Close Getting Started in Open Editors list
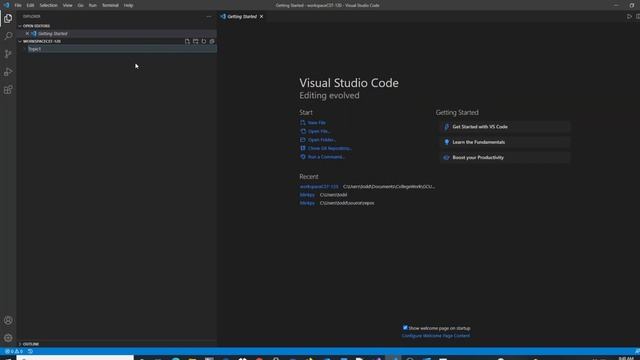The height and width of the screenshot is (360, 640). (27, 33)
